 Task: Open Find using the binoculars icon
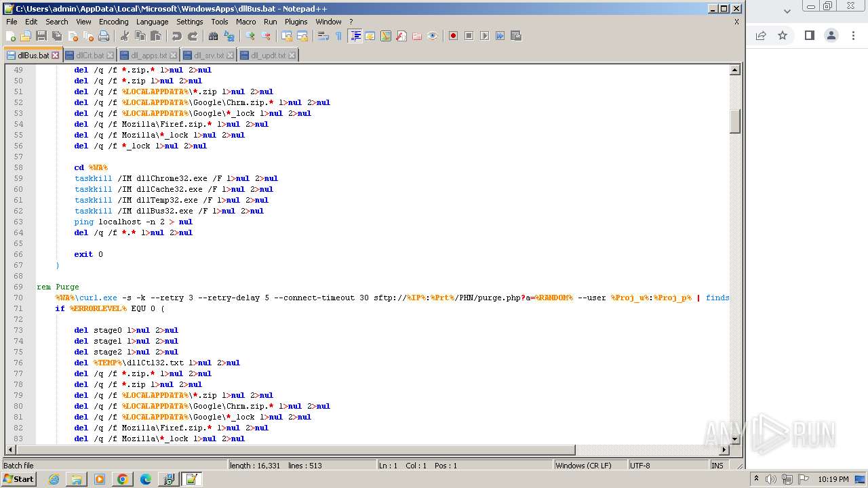pyautogui.click(x=213, y=36)
